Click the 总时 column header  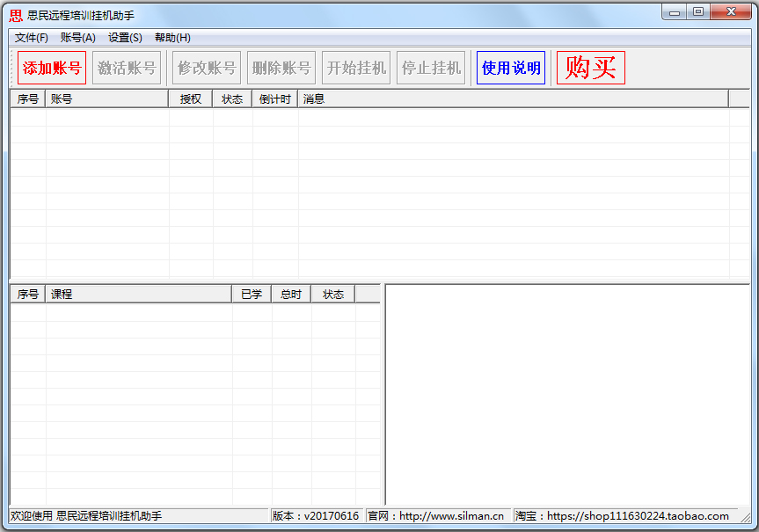(x=291, y=295)
